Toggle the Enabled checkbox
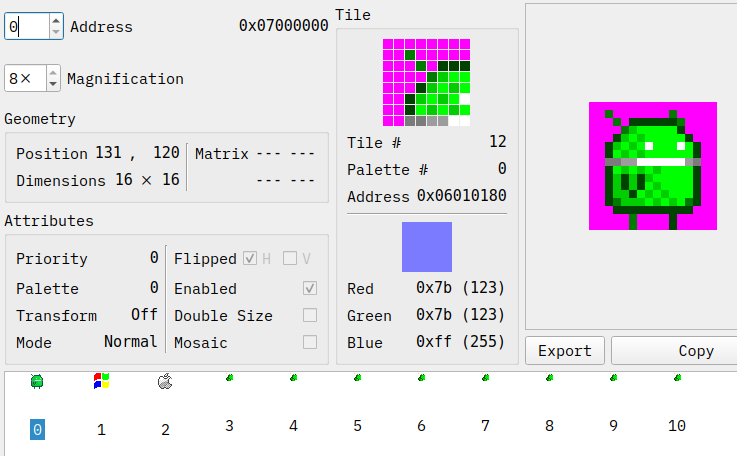This screenshot has width=737, height=456. 310,288
